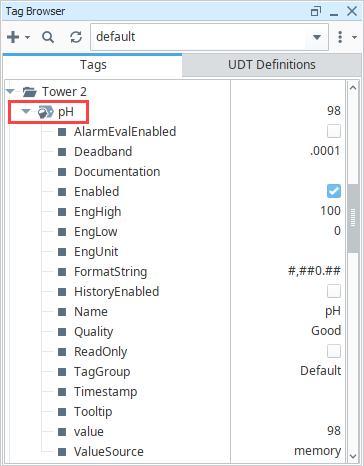364x466 pixels.
Task: Switch to the Tags tab
Action: pyautogui.click(x=93, y=65)
